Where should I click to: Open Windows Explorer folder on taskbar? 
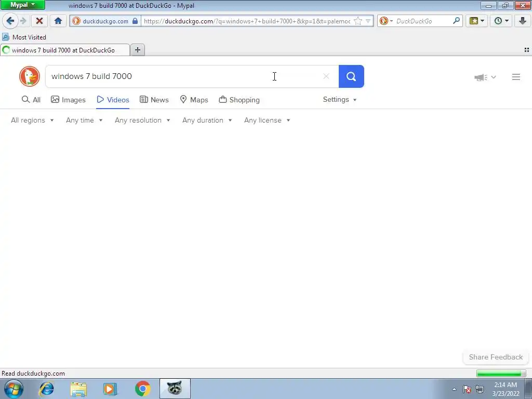pyautogui.click(x=78, y=389)
